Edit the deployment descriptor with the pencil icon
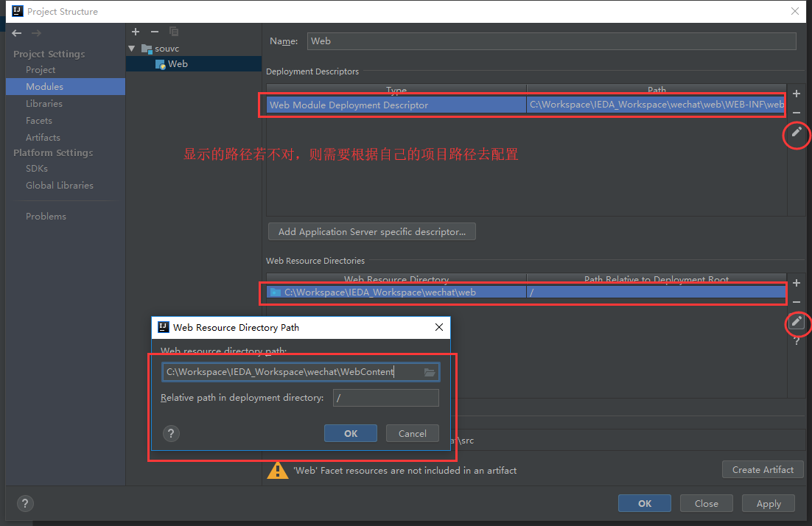This screenshot has height=526, width=812. [x=797, y=132]
